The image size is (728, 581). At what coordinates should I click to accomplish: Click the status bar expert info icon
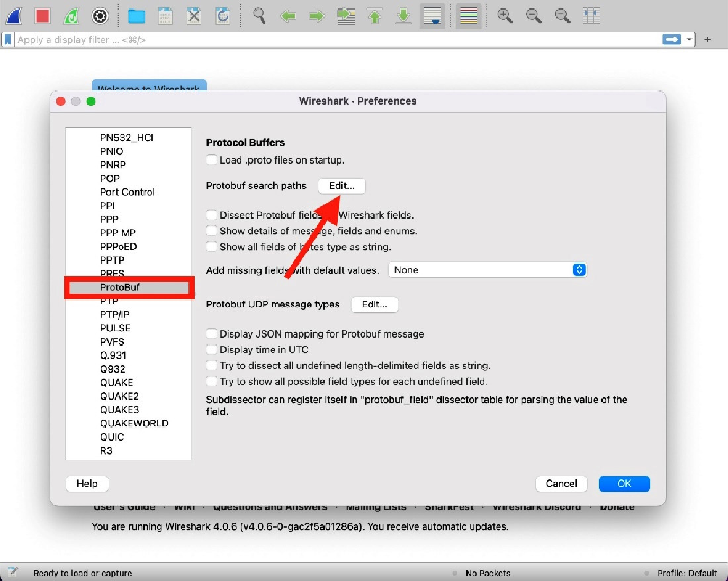(13, 572)
